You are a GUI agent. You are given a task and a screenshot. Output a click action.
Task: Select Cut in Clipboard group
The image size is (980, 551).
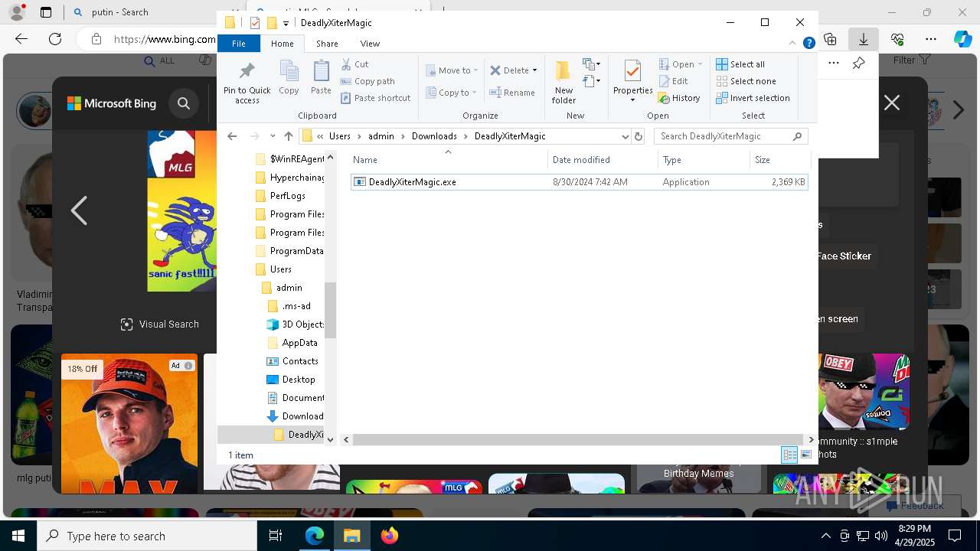coord(355,64)
